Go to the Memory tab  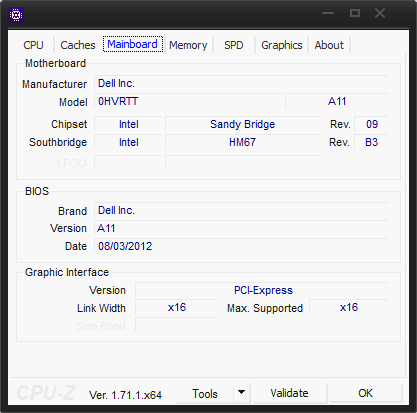pos(188,45)
